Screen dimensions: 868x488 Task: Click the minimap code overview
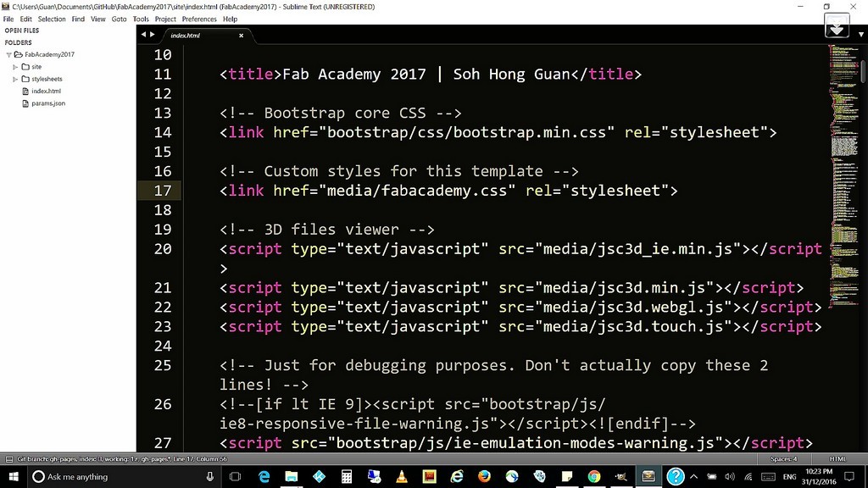pos(843,177)
